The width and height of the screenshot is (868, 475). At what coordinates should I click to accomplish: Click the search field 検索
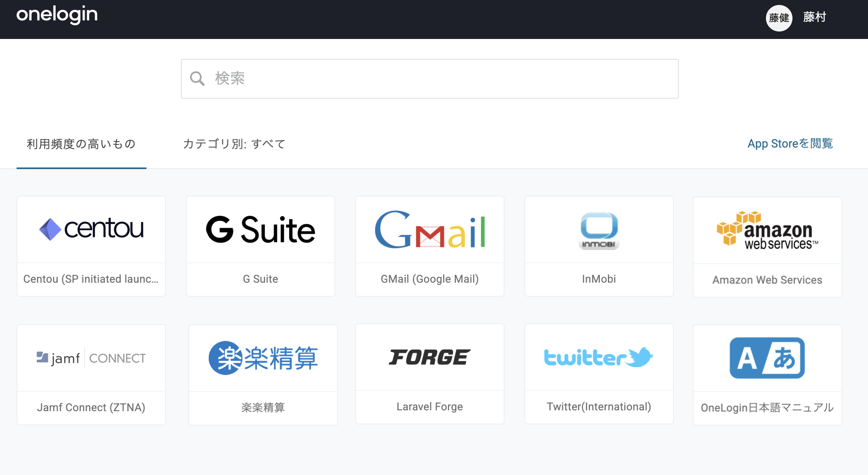click(429, 79)
